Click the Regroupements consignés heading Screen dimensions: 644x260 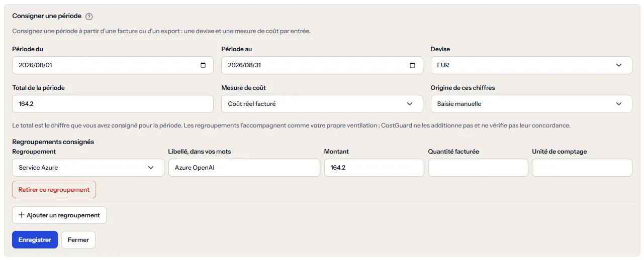tap(53, 142)
